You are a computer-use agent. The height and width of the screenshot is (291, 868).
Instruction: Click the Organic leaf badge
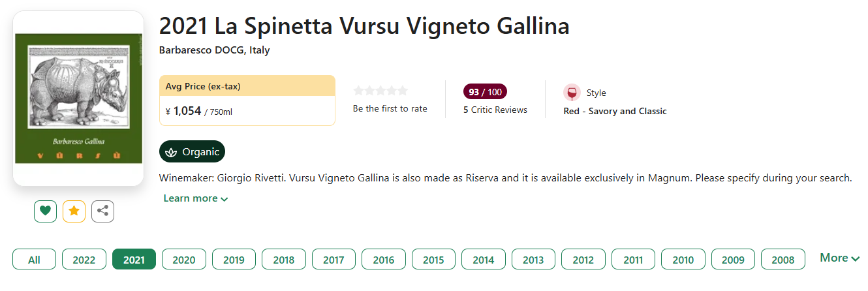click(x=192, y=151)
